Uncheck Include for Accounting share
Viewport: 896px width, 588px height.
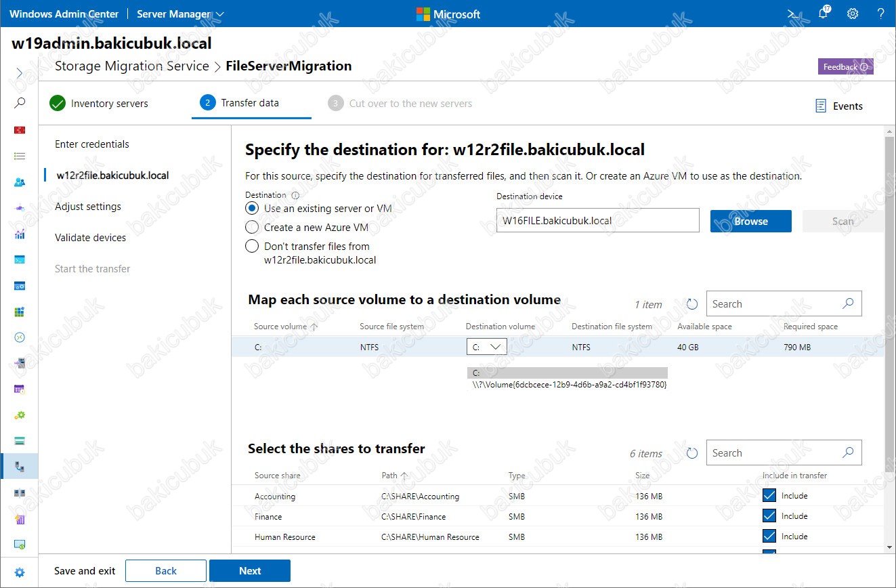(x=769, y=496)
